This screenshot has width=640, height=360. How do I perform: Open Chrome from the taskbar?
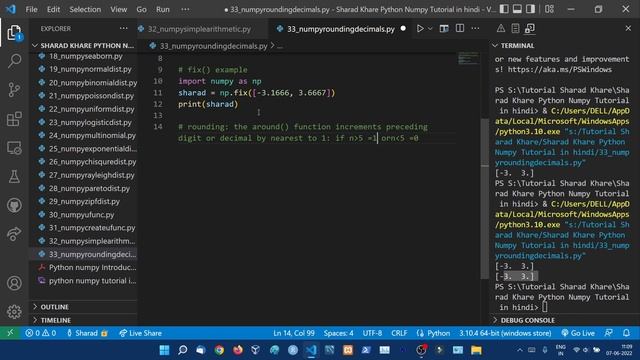pos(219,350)
